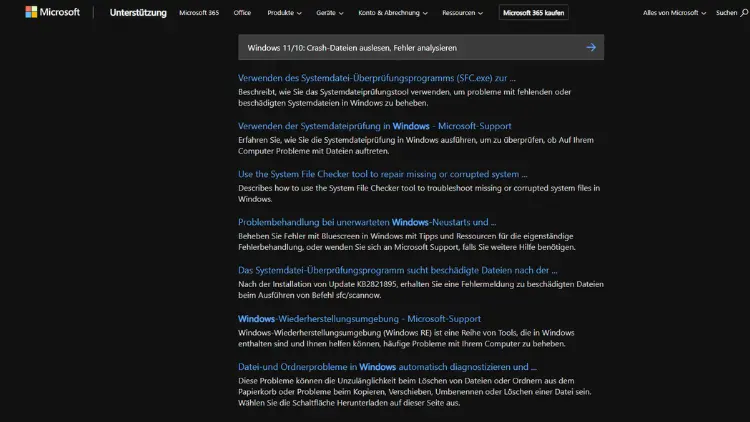Click description text 'Beschreibt, wie Sie das Systemdateiprüfungstool'

[405, 97]
